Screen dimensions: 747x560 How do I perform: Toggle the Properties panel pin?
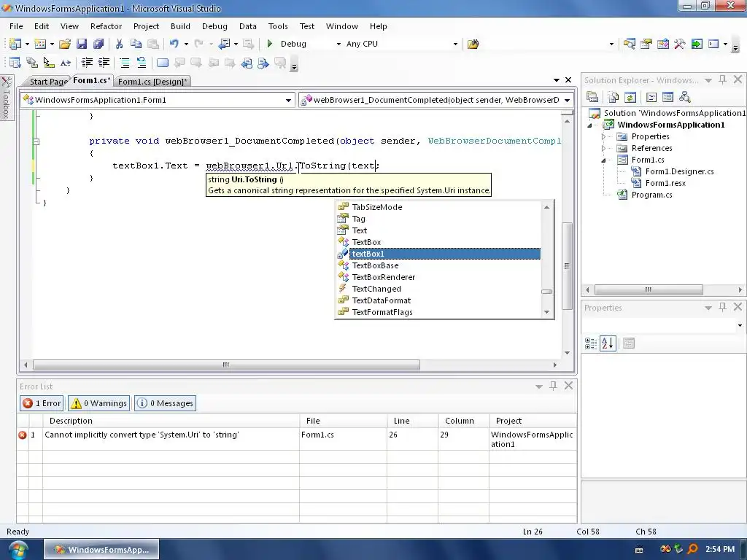click(x=722, y=307)
